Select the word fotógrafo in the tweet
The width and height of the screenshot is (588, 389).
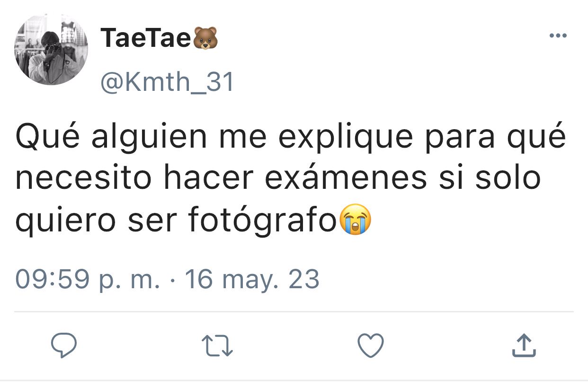point(262,220)
